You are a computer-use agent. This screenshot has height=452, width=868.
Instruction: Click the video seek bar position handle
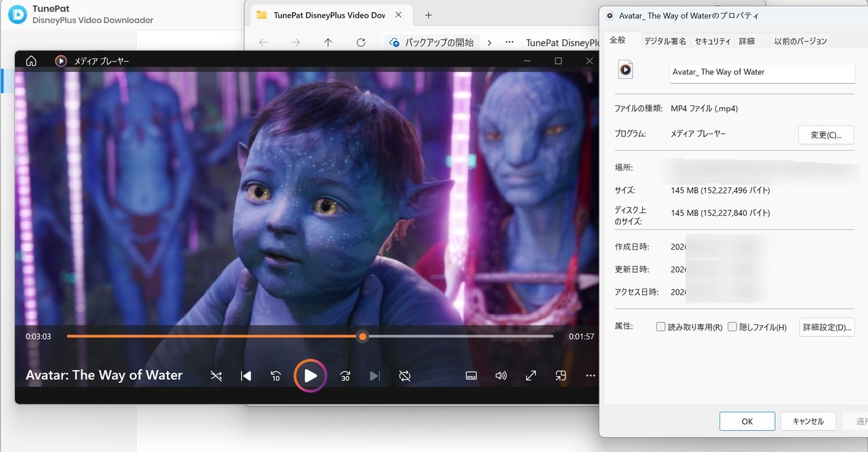coord(363,337)
